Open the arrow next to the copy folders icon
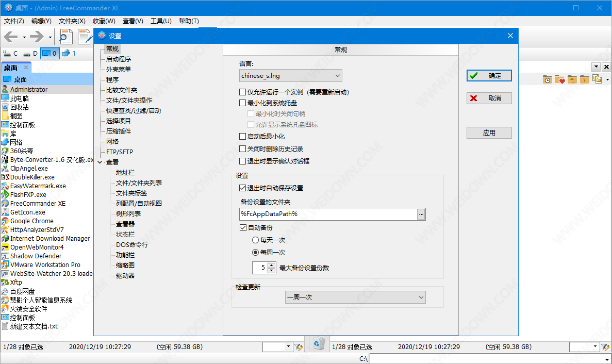This screenshot has width=612, height=364. 607,79
